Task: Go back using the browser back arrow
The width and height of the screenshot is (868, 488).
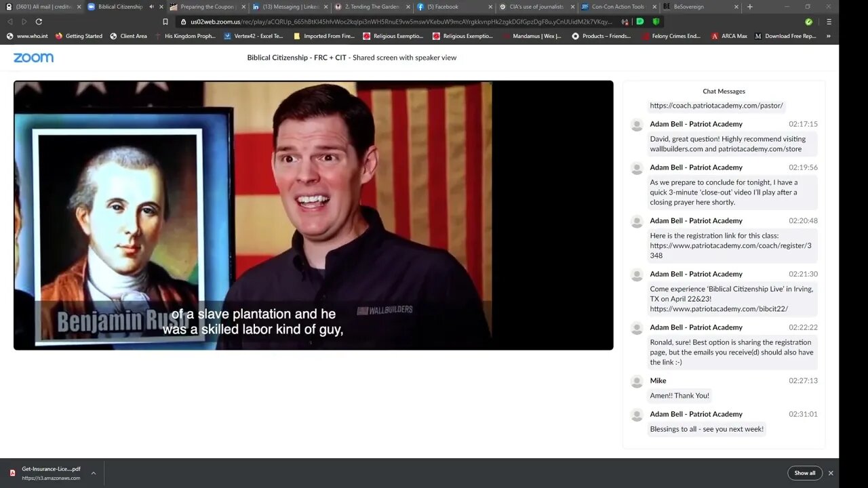Action: click(9, 22)
